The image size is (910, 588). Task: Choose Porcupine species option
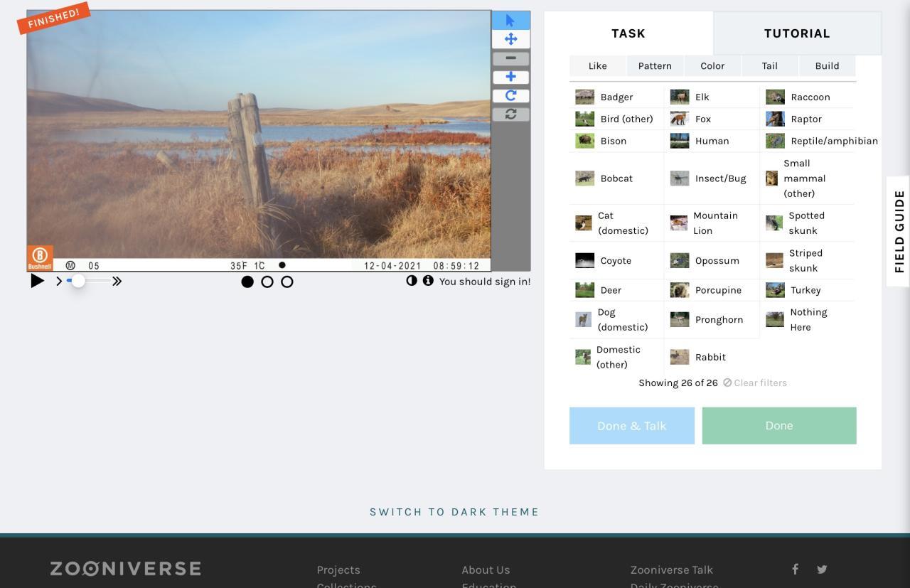pyautogui.click(x=712, y=290)
